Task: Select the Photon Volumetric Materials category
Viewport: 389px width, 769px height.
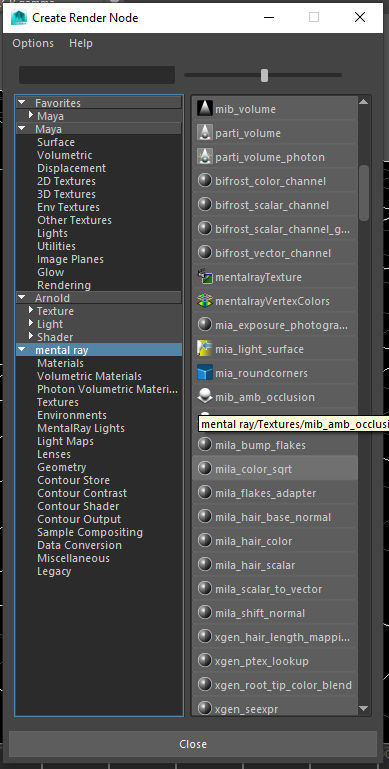Action: click(107, 389)
